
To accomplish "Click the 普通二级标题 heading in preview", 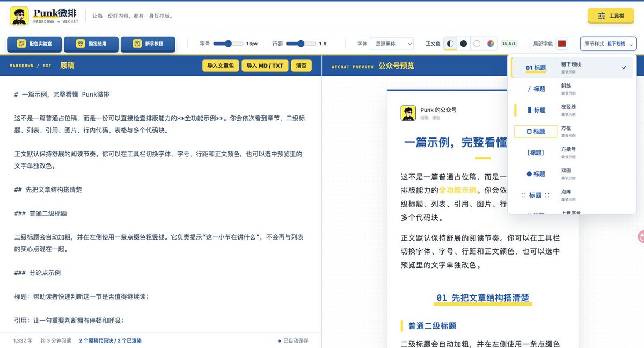I will tap(432, 325).
